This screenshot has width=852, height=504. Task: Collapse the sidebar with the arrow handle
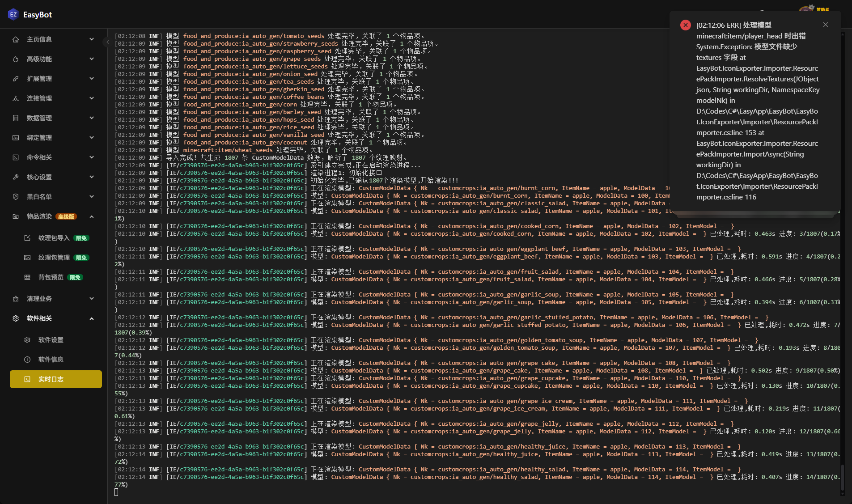(x=107, y=42)
